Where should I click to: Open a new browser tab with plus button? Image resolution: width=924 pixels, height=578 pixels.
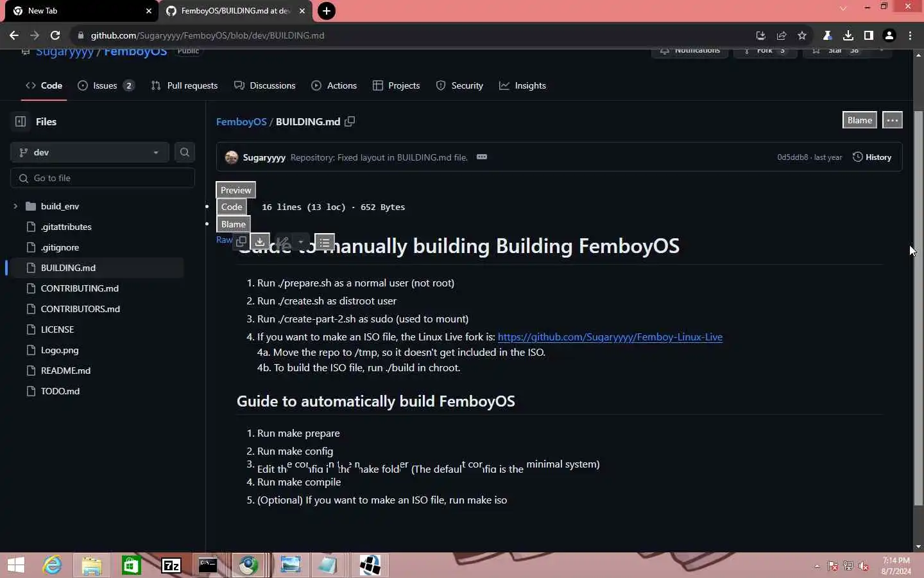327,11
